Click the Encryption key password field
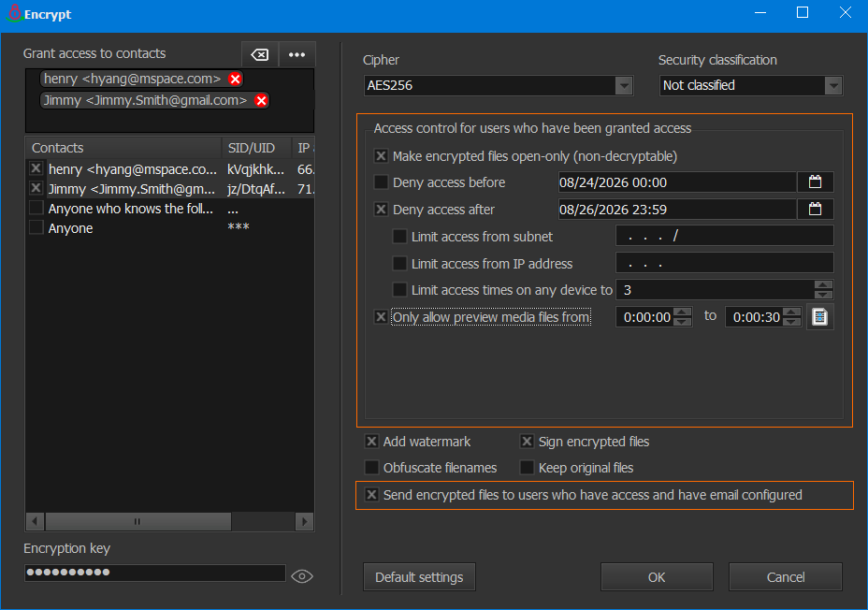868x610 pixels. click(x=155, y=573)
